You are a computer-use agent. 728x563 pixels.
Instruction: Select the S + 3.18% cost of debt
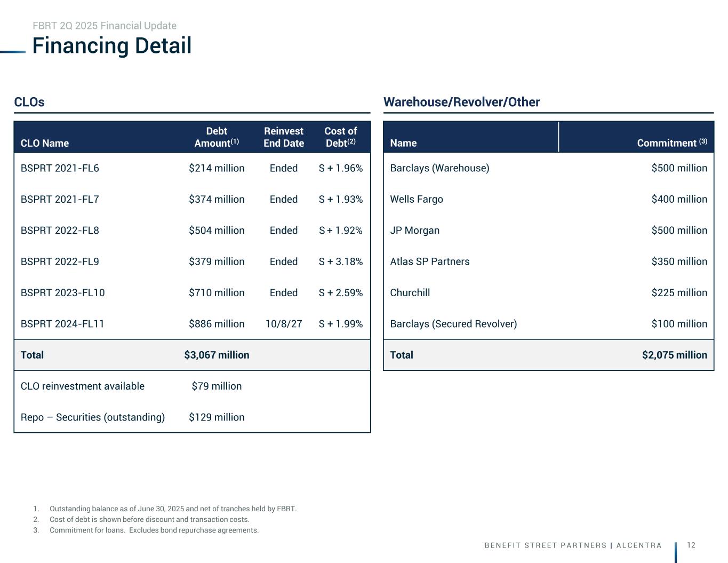(x=341, y=261)
